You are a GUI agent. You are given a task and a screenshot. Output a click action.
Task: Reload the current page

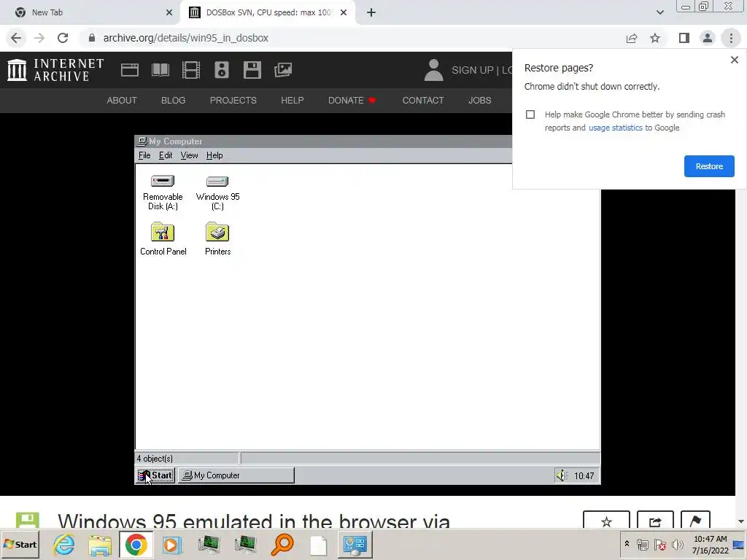point(63,38)
